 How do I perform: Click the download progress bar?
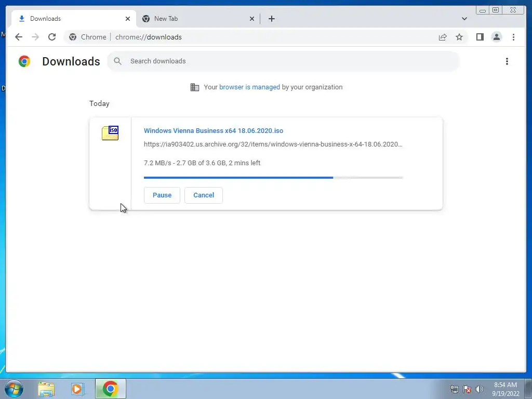[273, 178]
